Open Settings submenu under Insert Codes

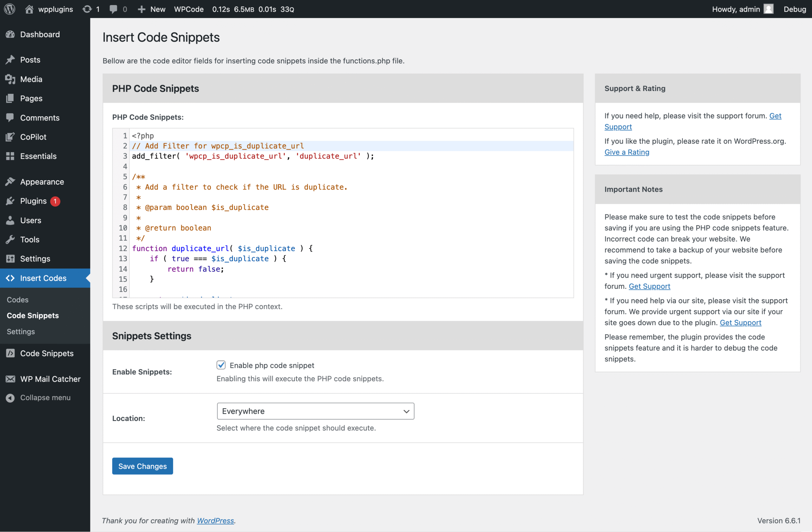point(21,332)
